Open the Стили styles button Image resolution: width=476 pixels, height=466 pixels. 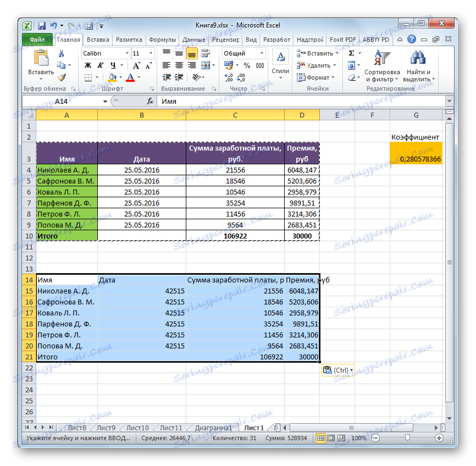coord(280,65)
